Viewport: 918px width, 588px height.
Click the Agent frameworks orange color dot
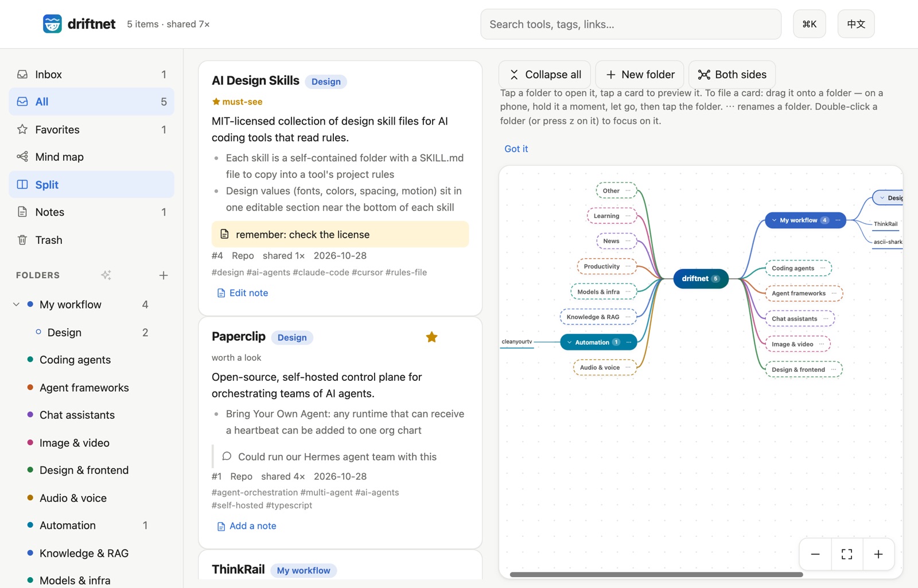tap(30, 387)
